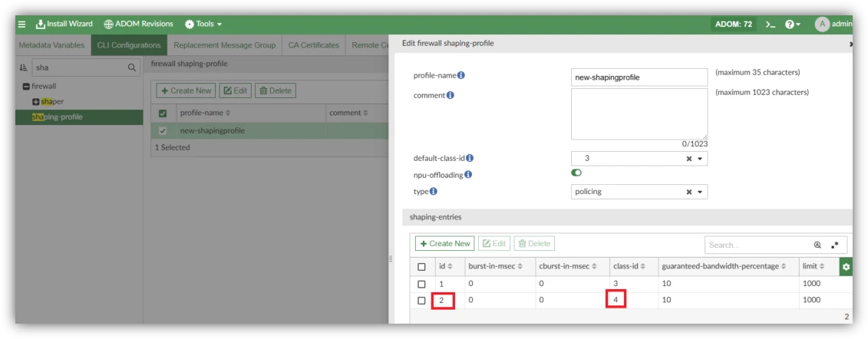The image size is (868, 339).
Task: Click the profile-name info icon
Action: coord(460,76)
